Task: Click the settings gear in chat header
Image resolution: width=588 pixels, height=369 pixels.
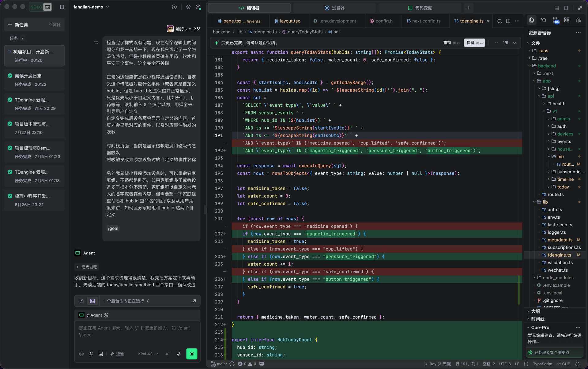Action: point(188,7)
